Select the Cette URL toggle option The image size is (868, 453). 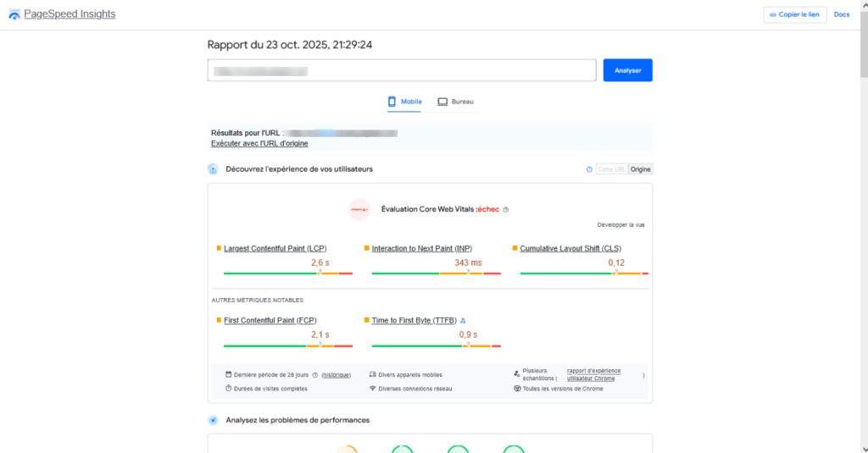point(612,169)
